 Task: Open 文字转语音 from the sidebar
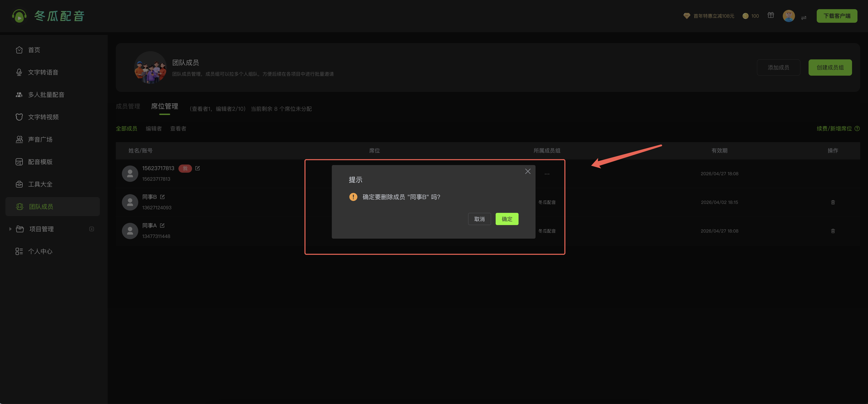[x=43, y=72]
